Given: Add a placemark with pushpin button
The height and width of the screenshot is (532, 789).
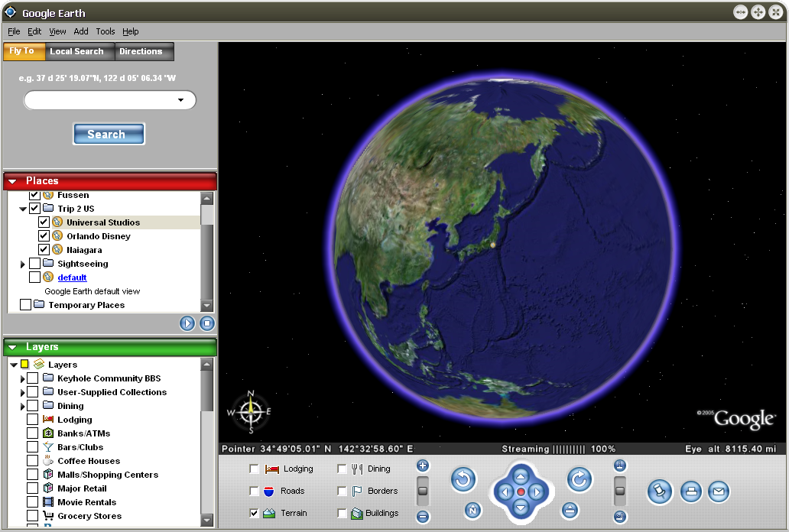Looking at the screenshot, I should tap(659, 491).
